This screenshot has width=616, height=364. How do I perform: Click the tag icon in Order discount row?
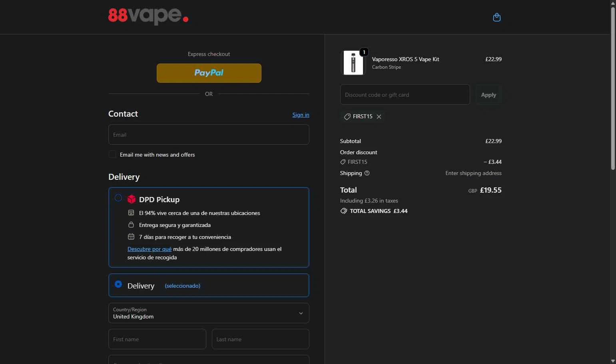pos(343,162)
